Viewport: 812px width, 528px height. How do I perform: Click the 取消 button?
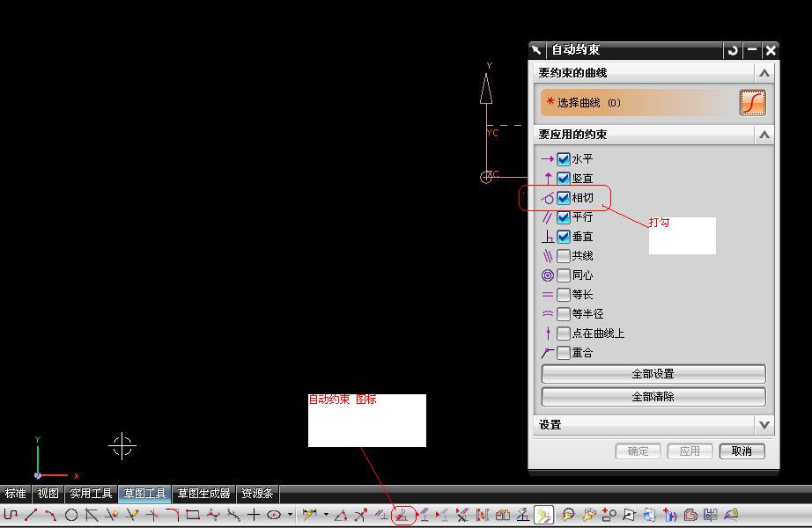pyautogui.click(x=742, y=451)
